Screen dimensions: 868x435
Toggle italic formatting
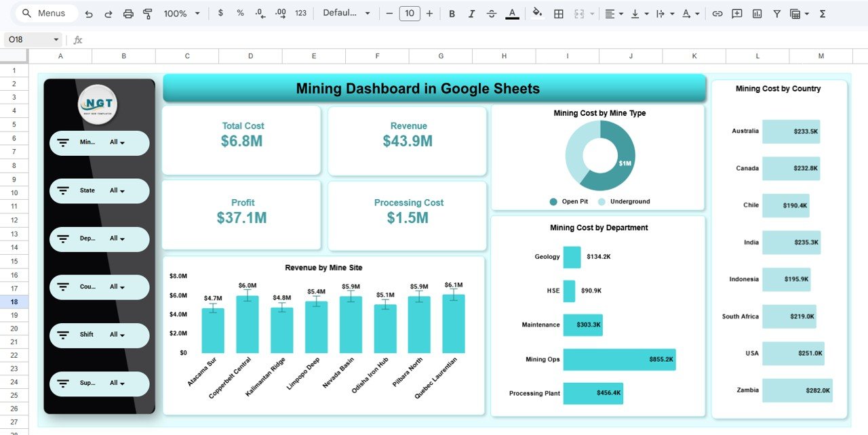point(471,13)
